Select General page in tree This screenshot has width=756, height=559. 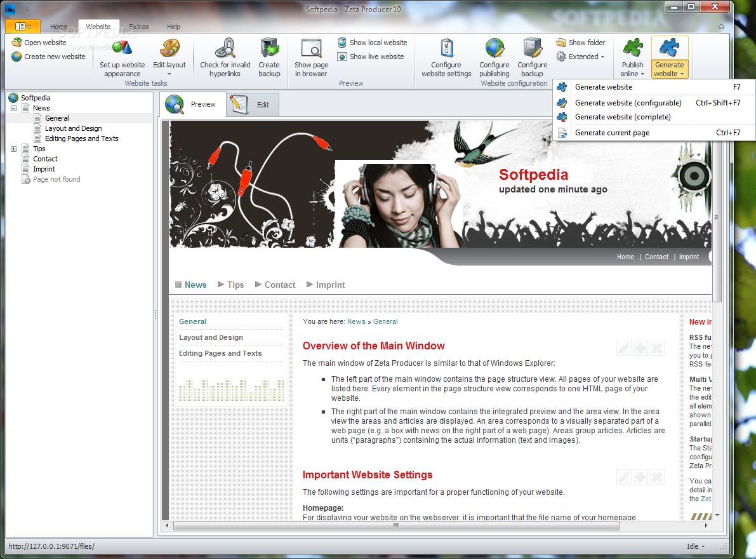(x=57, y=118)
